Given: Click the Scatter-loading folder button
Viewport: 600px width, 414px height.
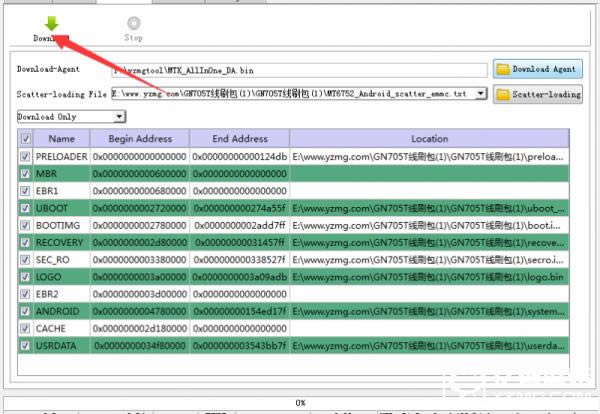Looking at the screenshot, I should 536,94.
